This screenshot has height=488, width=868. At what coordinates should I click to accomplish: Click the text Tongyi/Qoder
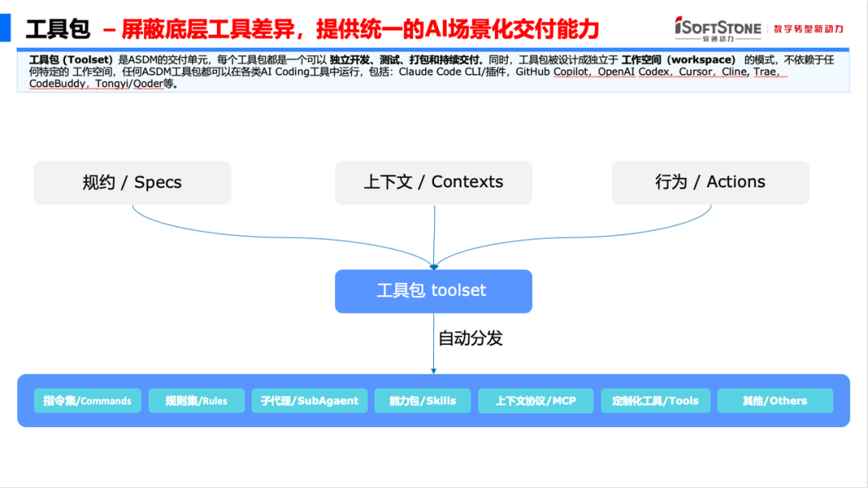(129, 84)
